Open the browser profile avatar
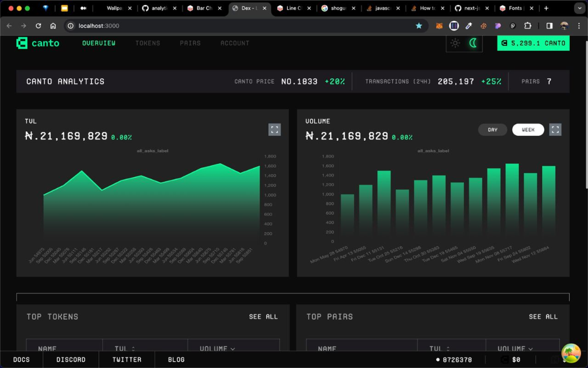The width and height of the screenshot is (588, 368). (564, 25)
